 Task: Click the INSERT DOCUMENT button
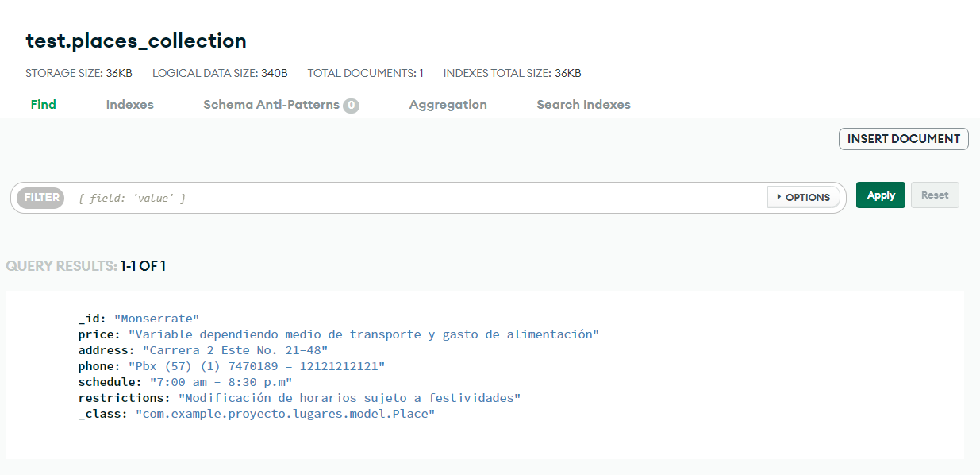tap(903, 138)
